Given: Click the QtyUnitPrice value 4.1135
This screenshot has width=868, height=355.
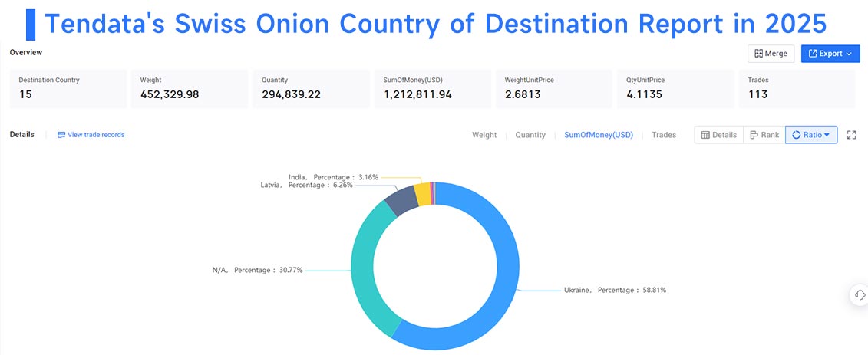Looking at the screenshot, I should 644,94.
